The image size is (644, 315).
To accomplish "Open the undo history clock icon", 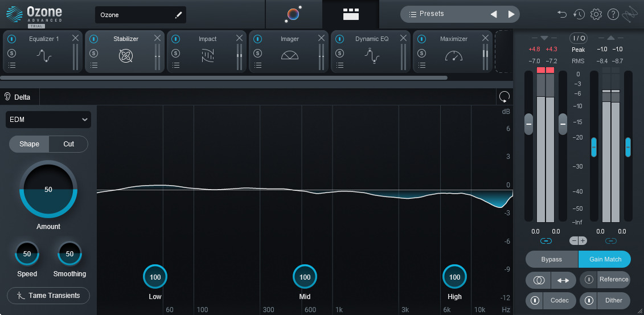I will 579,14.
